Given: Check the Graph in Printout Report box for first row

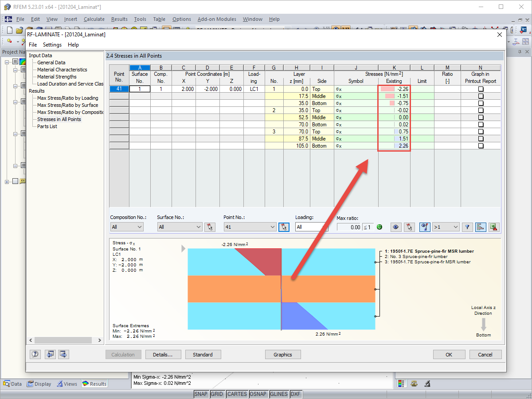Looking at the screenshot, I should tap(481, 89).
